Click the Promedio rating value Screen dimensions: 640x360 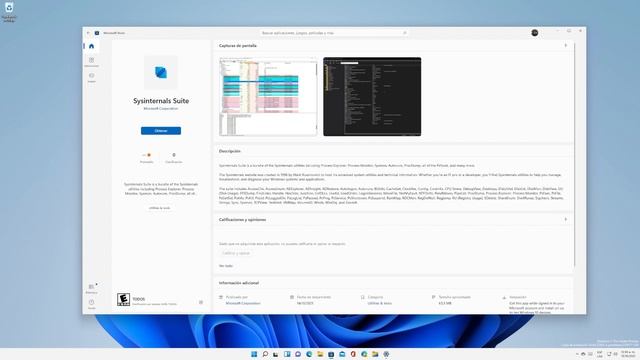pyautogui.click(x=147, y=155)
